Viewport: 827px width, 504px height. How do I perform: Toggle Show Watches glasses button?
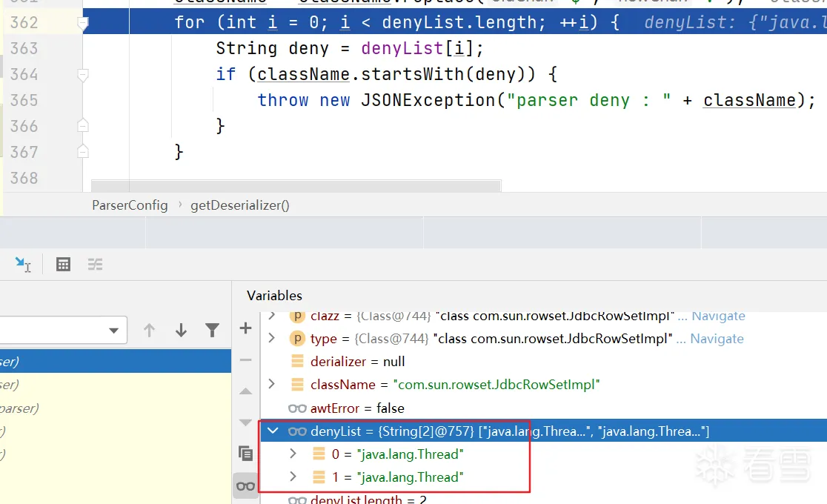pos(246,486)
